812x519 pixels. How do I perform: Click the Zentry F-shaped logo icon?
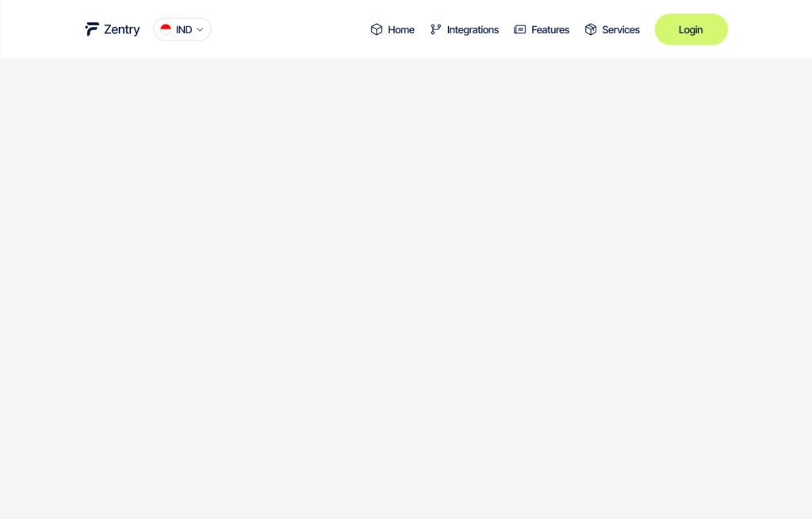coord(92,29)
